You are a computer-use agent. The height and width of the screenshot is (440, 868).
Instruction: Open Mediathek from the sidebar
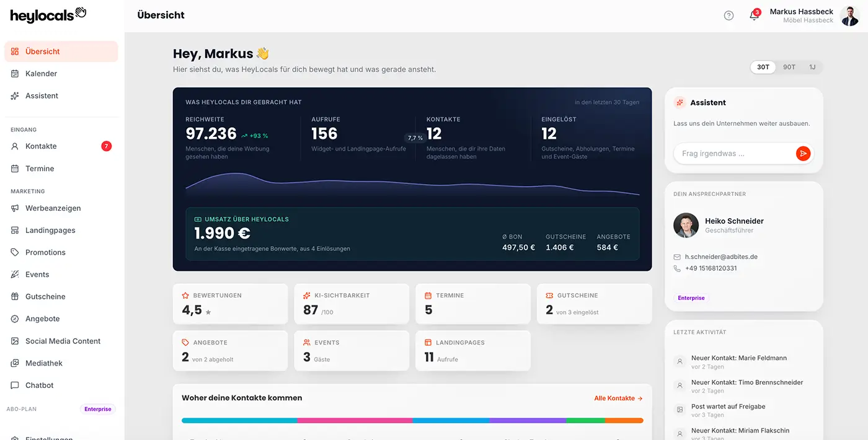(61, 363)
